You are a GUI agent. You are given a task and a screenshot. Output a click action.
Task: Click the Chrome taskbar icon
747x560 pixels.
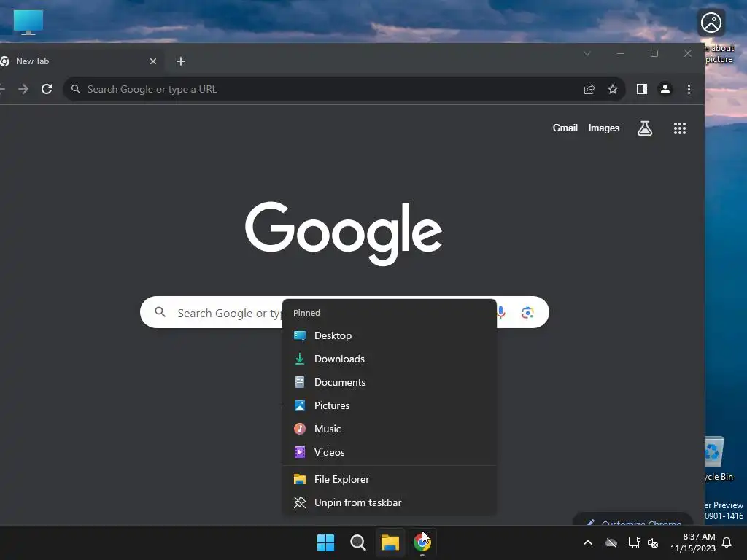[x=422, y=542]
